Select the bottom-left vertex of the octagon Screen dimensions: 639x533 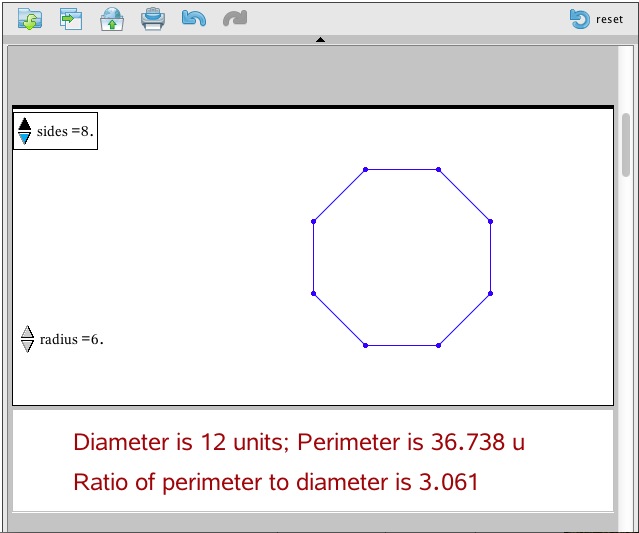tap(366, 346)
